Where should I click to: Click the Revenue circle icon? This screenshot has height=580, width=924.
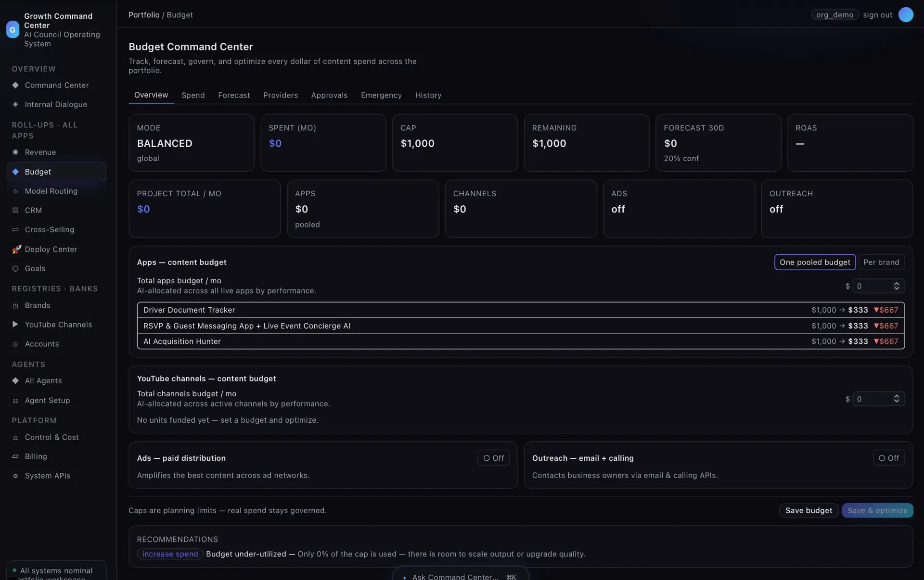coord(15,152)
